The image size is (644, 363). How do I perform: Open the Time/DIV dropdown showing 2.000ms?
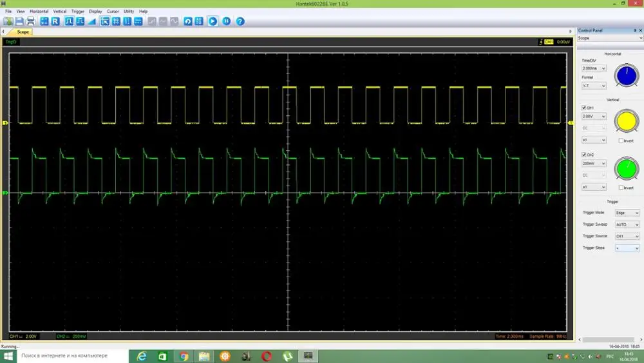[x=594, y=68]
